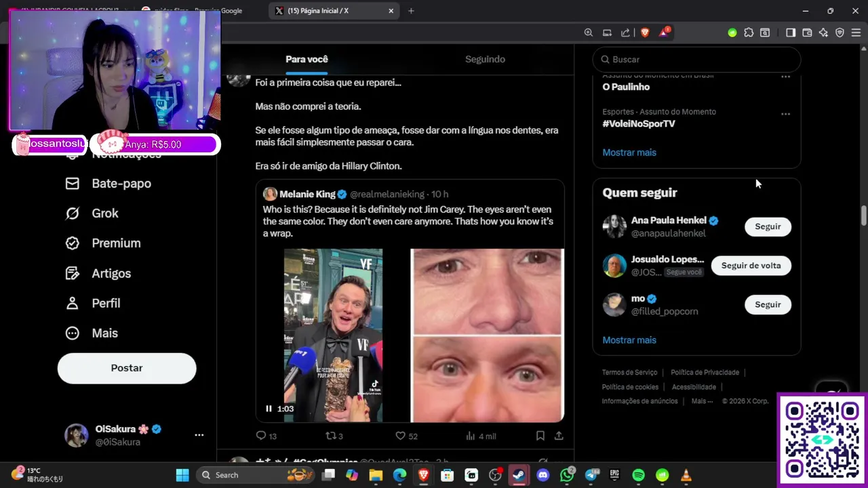Open the #VoleiNoSporTV trending topic
The image size is (868, 488).
coord(639,124)
